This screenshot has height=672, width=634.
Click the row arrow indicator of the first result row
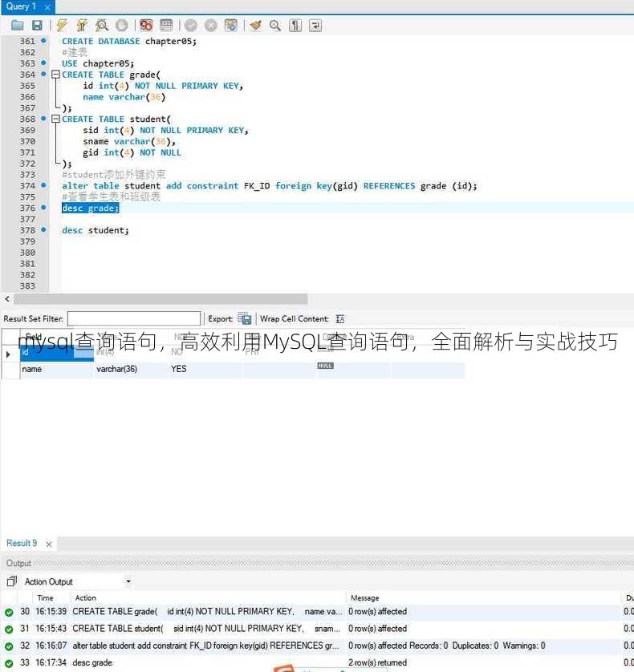[8, 354]
